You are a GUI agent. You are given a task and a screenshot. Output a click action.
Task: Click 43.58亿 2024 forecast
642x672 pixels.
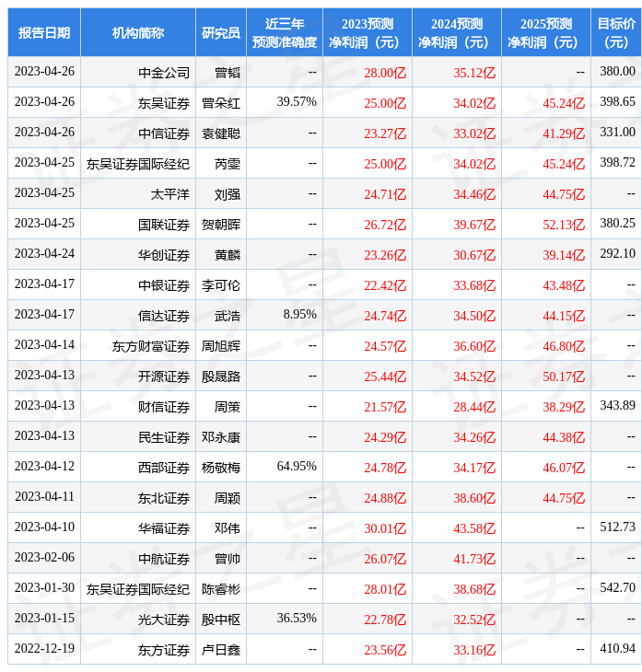point(474,529)
